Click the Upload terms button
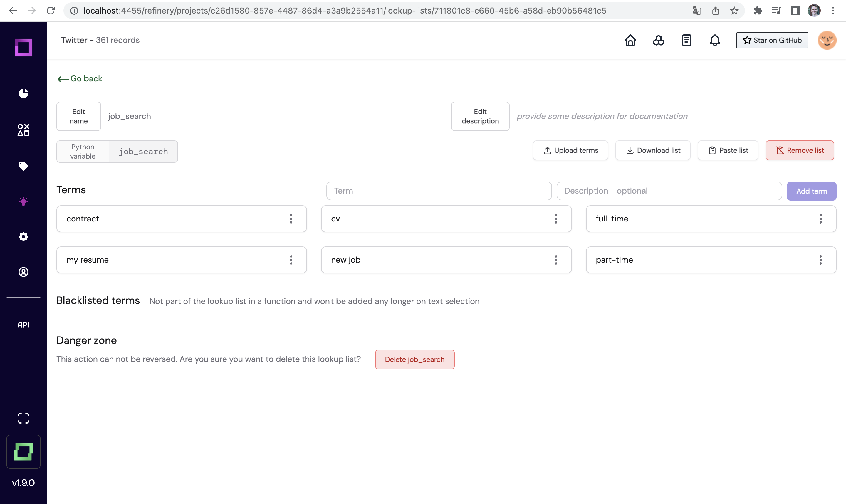 tap(570, 150)
